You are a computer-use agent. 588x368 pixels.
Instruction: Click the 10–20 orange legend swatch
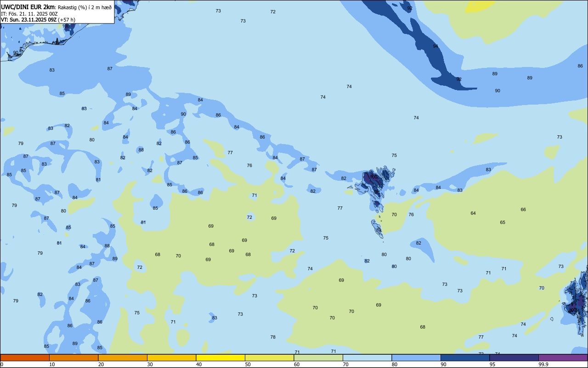73,357
